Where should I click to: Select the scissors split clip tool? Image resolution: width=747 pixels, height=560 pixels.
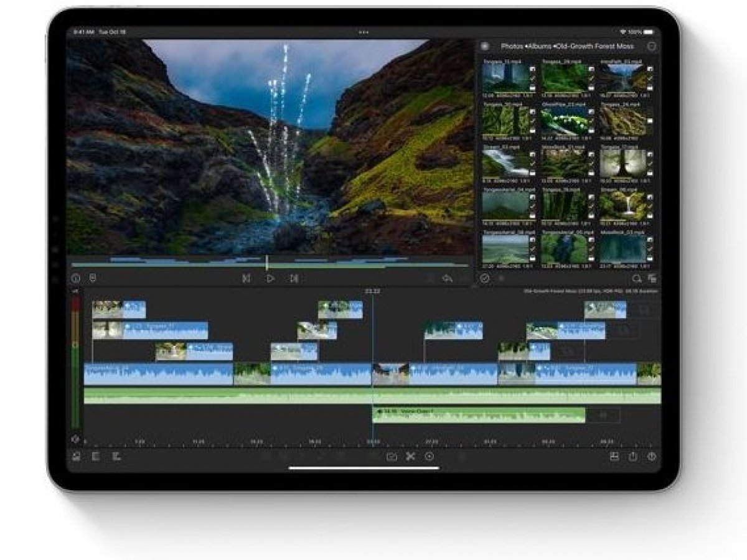(410, 456)
